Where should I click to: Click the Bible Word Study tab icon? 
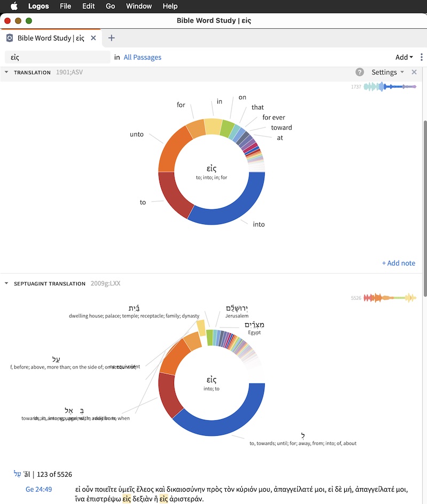pyautogui.click(x=10, y=38)
